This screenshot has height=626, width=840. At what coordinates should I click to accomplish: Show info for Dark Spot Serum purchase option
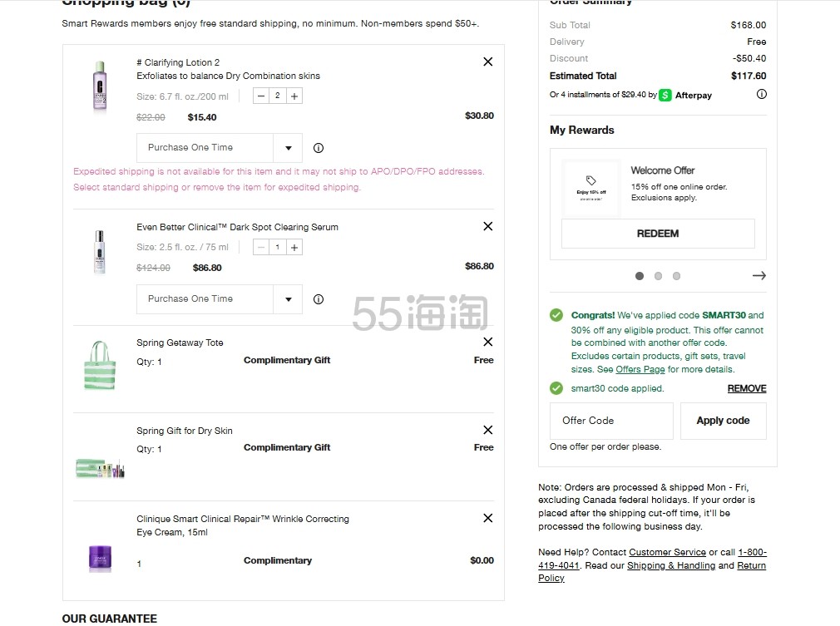(319, 298)
